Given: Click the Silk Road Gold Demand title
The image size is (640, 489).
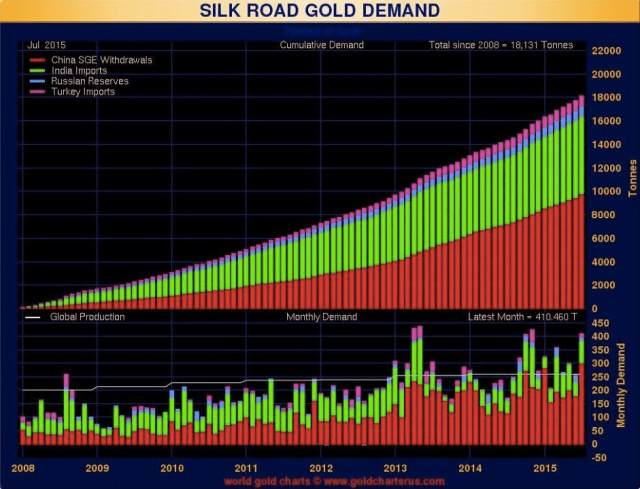Looking at the screenshot, I should (x=320, y=12).
